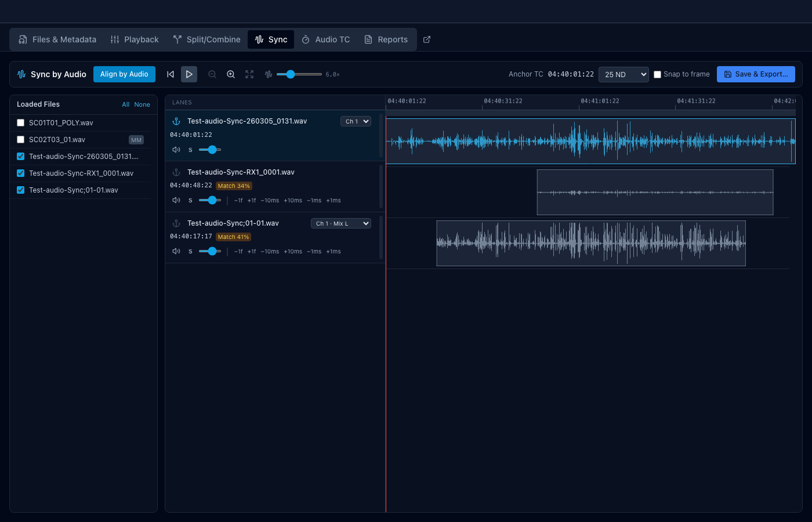Viewport: 812px width, 522px height.
Task: Open the Audio TC tab
Action: [326, 39]
